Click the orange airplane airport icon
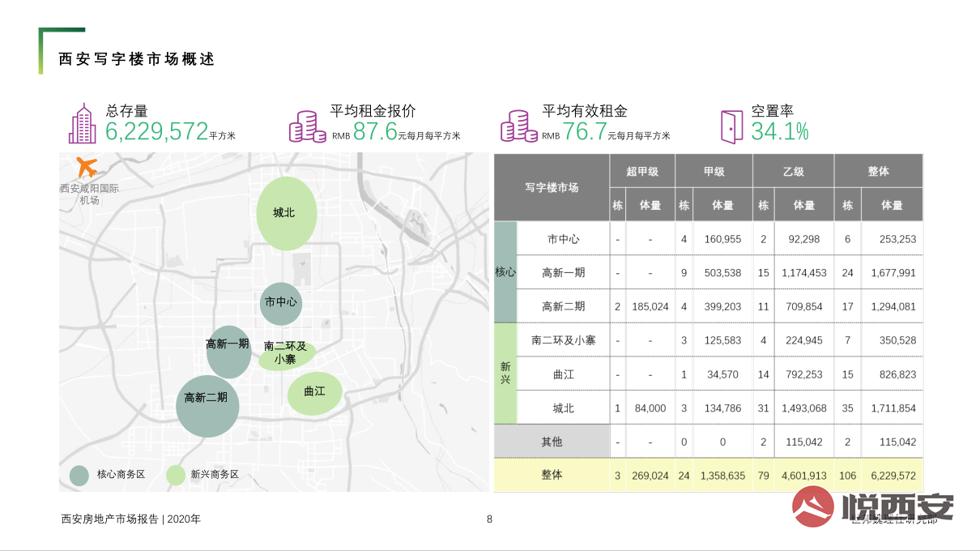The image size is (980, 551). pos(87,168)
